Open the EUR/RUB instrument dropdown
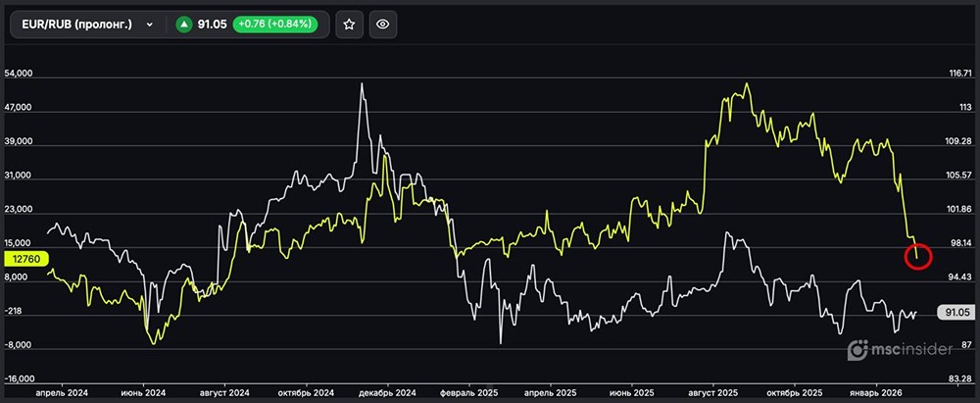 (x=87, y=25)
